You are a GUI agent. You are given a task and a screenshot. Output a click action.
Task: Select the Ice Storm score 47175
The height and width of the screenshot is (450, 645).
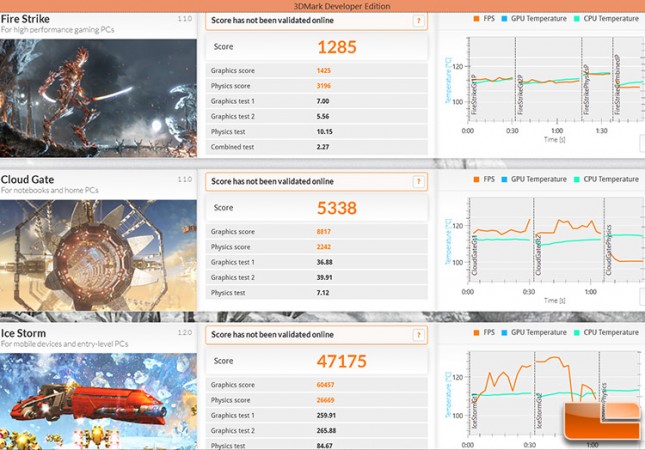[341, 361]
